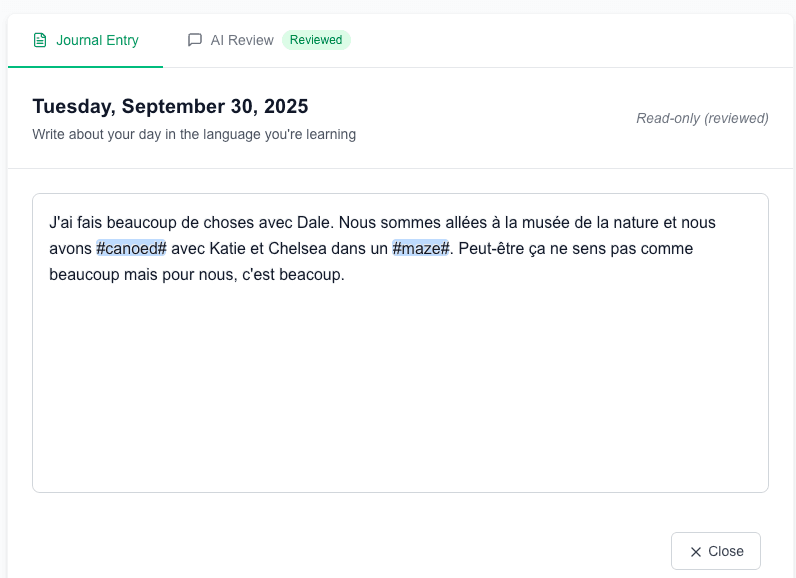This screenshot has width=796, height=578.
Task: Click the misspelled word 'beacoup' at the end
Action: (311, 275)
